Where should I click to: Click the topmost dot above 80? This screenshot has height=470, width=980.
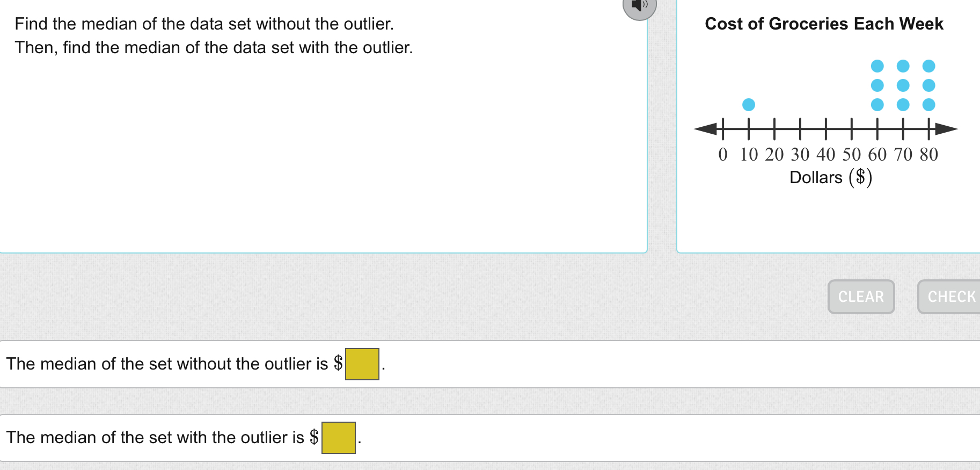928,66
